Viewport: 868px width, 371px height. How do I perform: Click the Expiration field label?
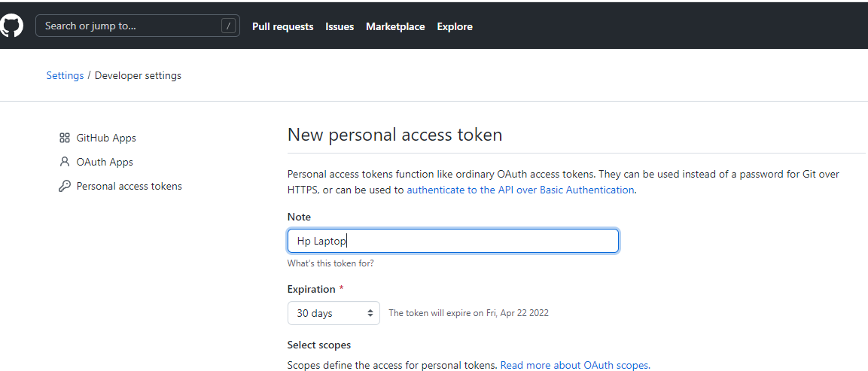(311, 289)
